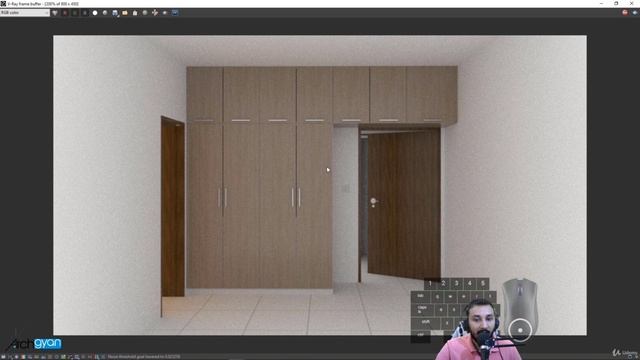Switch to RGB channel view
This screenshot has height=360, width=640.
(x=55, y=13)
